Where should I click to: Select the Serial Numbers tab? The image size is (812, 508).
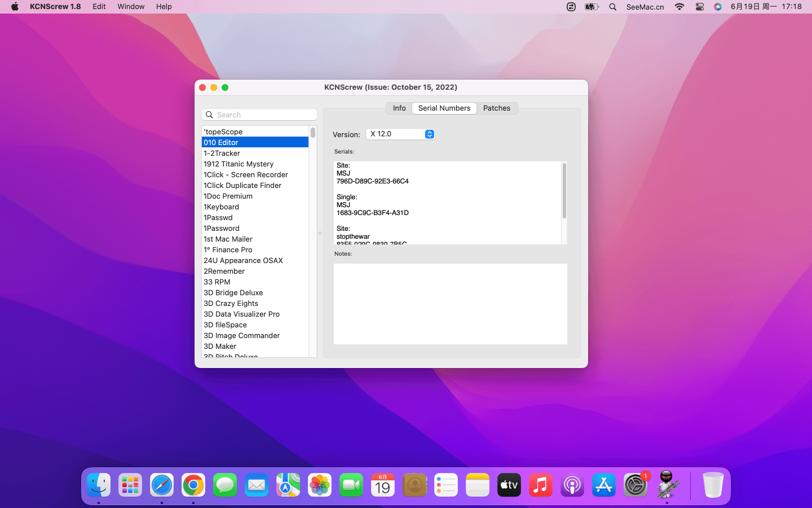pyautogui.click(x=444, y=108)
